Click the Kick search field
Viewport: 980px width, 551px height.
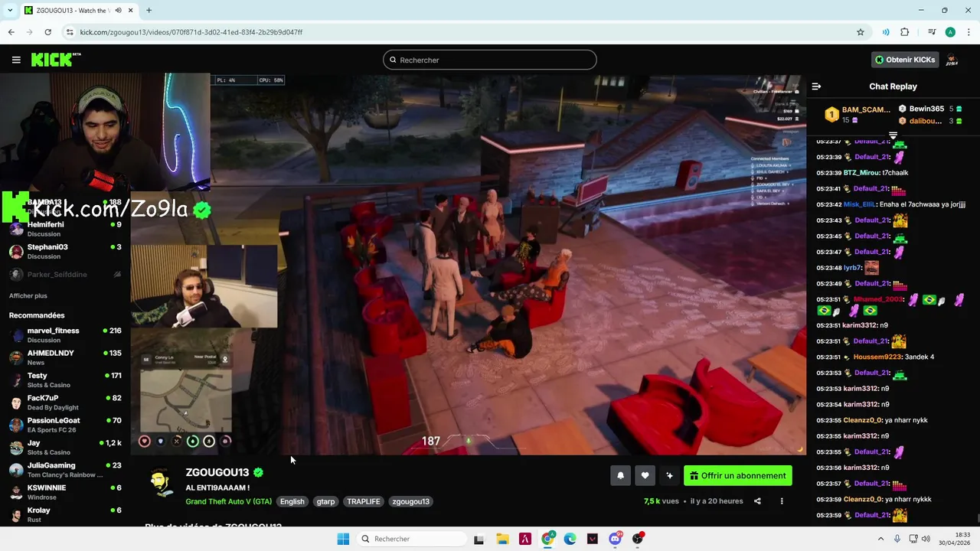490,60
